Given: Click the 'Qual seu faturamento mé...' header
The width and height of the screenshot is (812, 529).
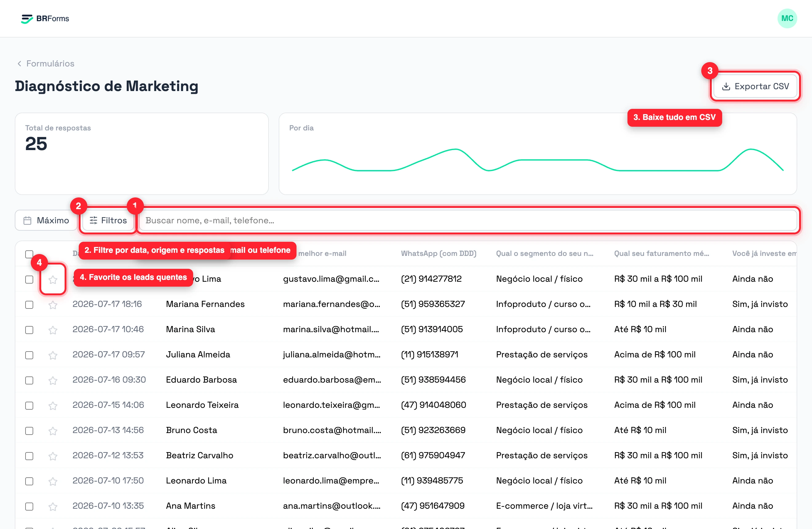Looking at the screenshot, I should [662, 253].
